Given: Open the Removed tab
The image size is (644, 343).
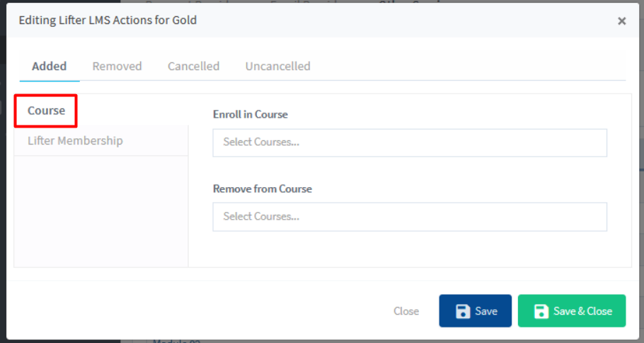Looking at the screenshot, I should tap(117, 66).
